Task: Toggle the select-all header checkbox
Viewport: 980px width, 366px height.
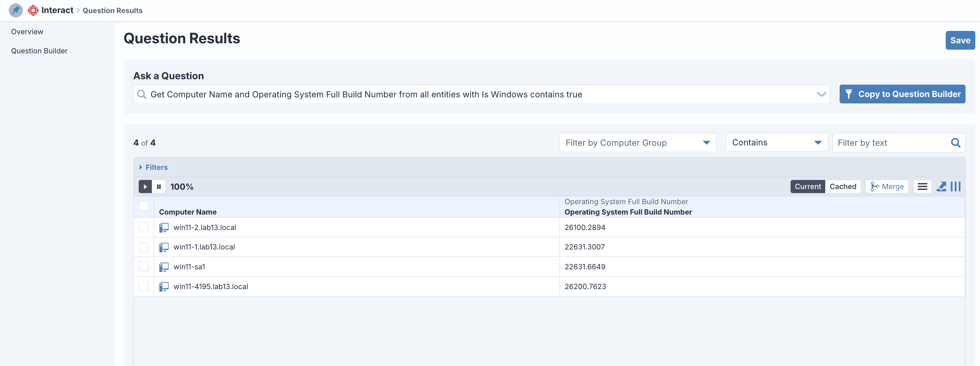Action: (x=143, y=206)
